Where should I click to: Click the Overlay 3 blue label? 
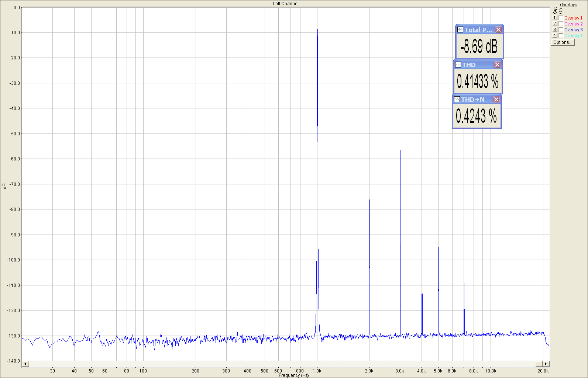(573, 30)
